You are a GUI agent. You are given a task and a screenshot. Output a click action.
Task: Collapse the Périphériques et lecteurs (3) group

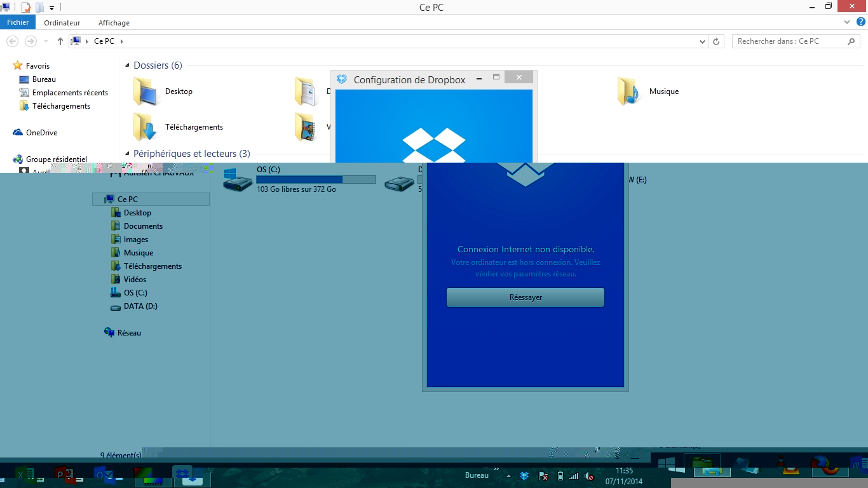[127, 154]
